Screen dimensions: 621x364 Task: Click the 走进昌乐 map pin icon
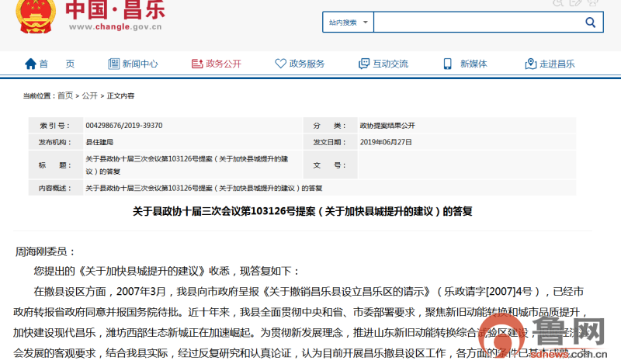531,64
